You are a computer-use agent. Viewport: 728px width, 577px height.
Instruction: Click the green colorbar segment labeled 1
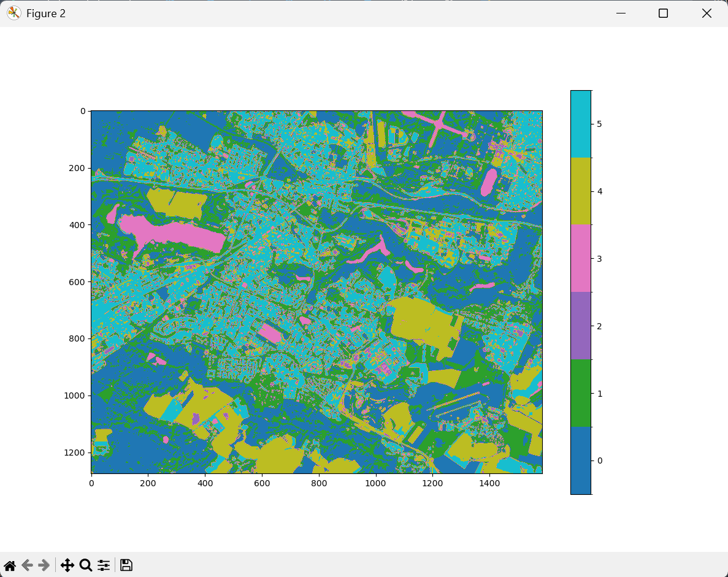coord(580,393)
